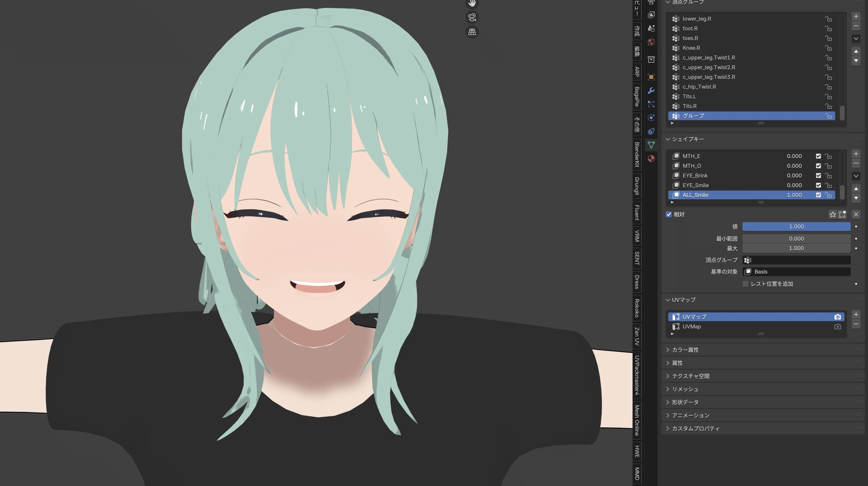The height and width of the screenshot is (486, 868).
Task: Enable レスト位置を追加 checkbox
Action: 745,284
